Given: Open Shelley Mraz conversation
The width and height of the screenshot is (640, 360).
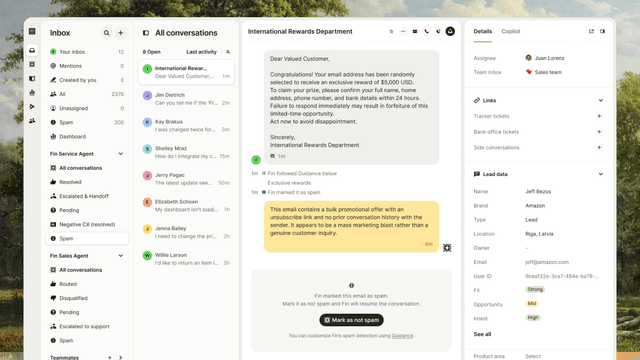Looking at the screenshot, I should (186, 152).
